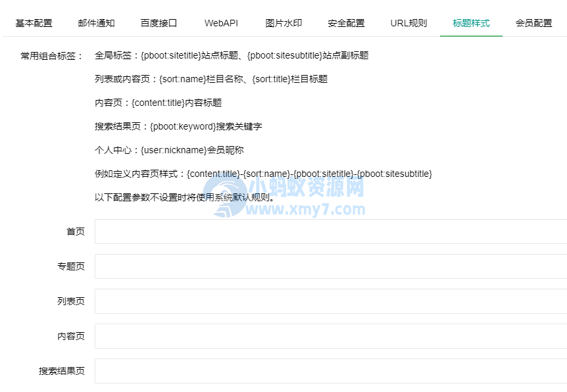This screenshot has width=567, height=392.
Task: Click the 以下配置参数不设置时 note text
Action: coord(184,197)
